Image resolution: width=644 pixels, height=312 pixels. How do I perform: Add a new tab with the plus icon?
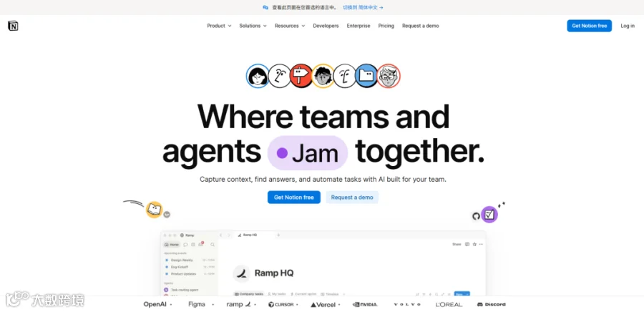[x=278, y=235]
